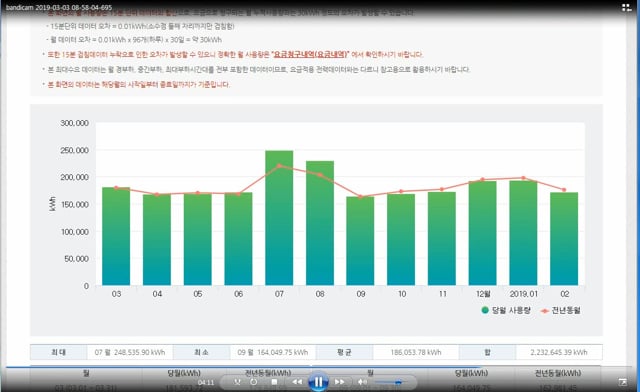Toggle the 전년동월 legend item
Viewport: 640px width, 392px height.
560,310
